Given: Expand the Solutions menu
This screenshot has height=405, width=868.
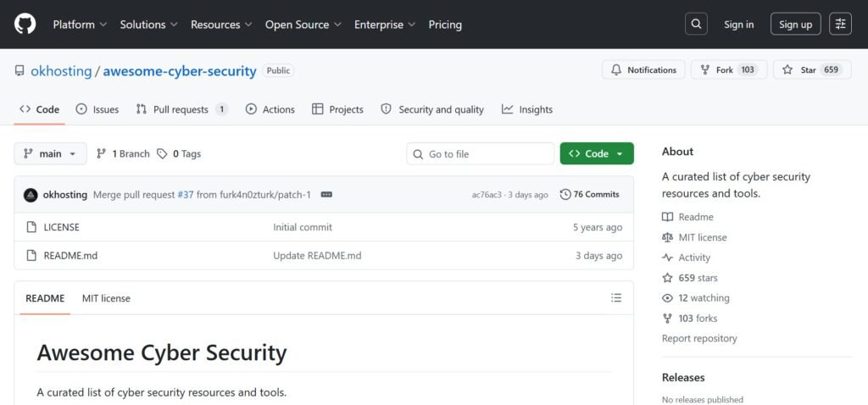Looking at the screenshot, I should pyautogui.click(x=148, y=25).
